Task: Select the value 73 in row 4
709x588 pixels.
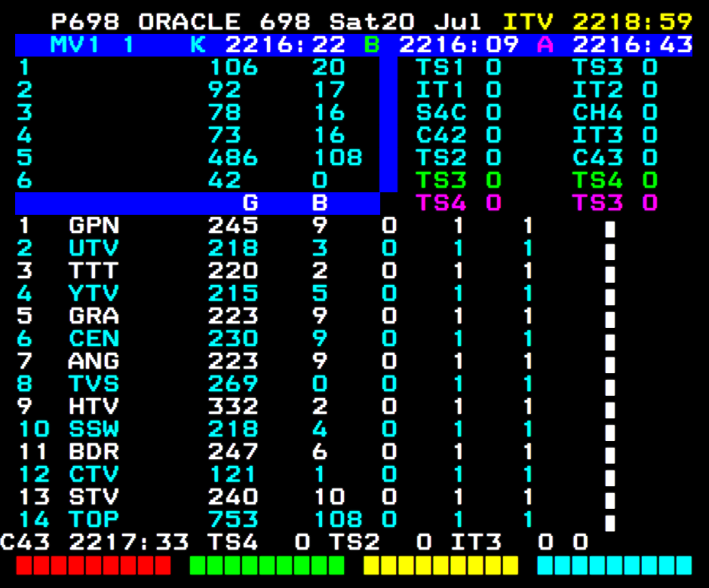Action: click(x=225, y=135)
